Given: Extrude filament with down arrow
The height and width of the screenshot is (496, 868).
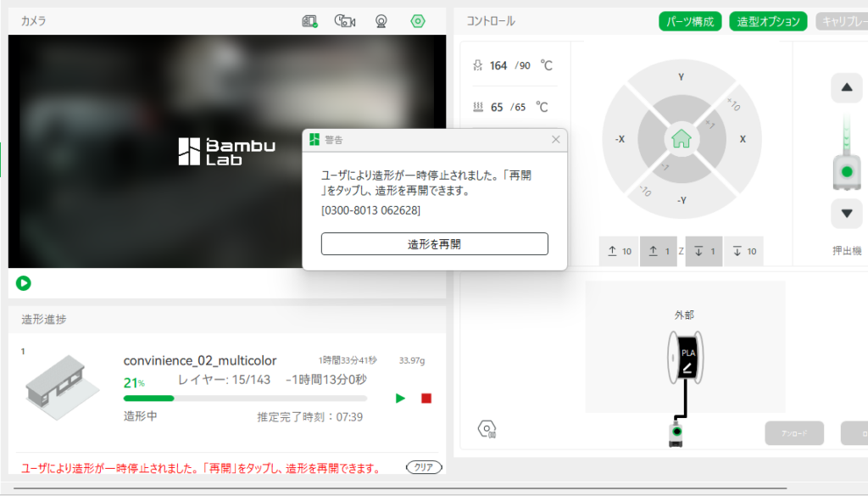Looking at the screenshot, I should point(846,213).
